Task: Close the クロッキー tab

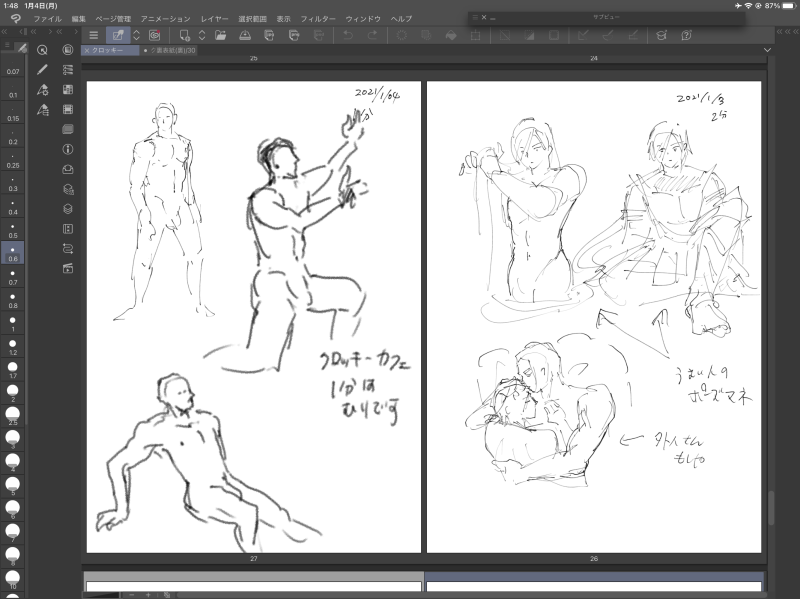Action: [x=87, y=51]
